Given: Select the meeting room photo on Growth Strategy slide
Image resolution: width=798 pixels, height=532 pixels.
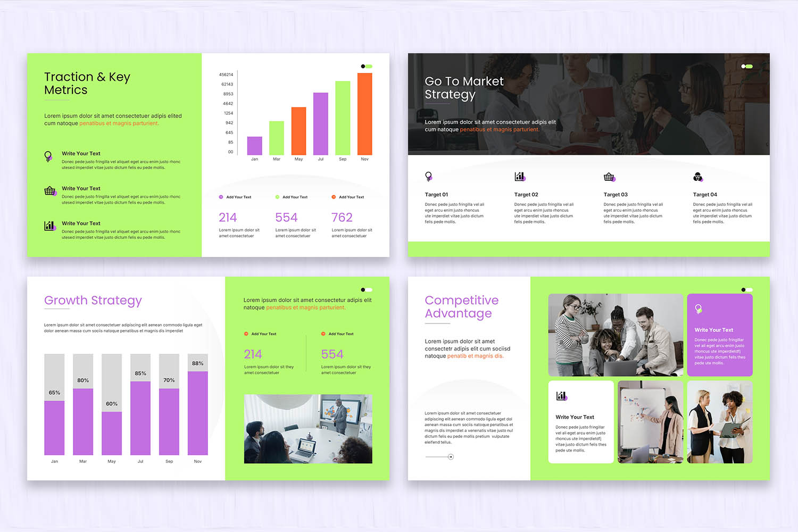Looking at the screenshot, I should pos(308,429).
